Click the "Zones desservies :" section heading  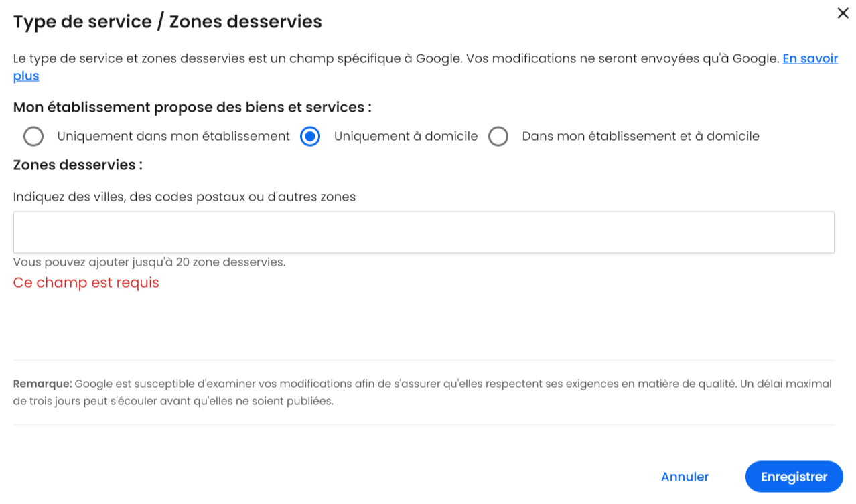coord(78,165)
